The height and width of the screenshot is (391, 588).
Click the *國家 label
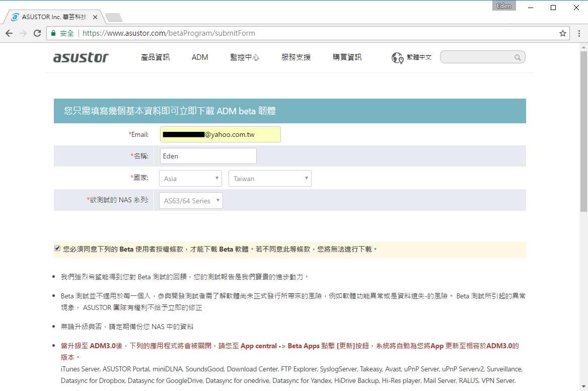point(139,178)
